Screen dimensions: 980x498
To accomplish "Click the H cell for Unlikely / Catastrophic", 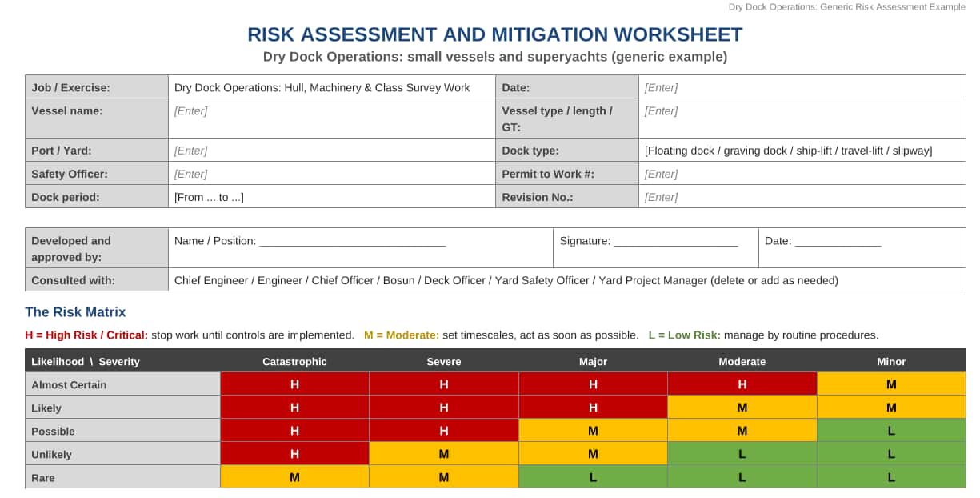I will 294,454.
